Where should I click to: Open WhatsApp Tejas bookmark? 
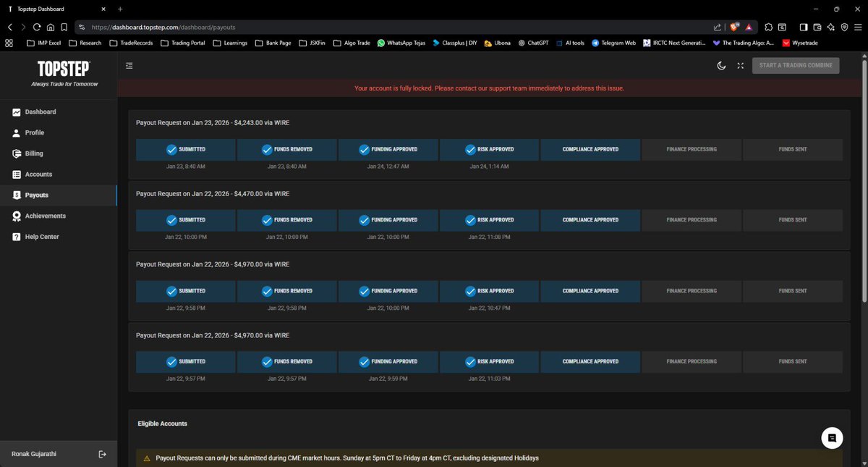coord(401,43)
